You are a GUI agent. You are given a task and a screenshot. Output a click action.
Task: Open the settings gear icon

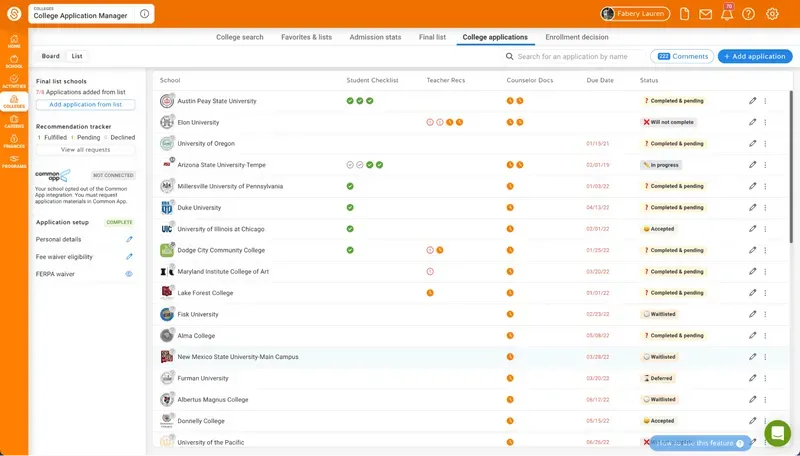772,14
